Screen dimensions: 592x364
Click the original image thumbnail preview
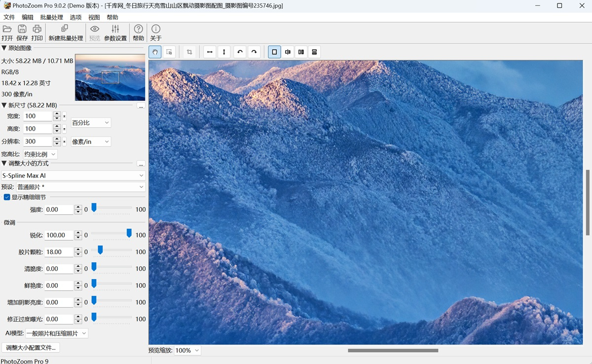point(110,77)
